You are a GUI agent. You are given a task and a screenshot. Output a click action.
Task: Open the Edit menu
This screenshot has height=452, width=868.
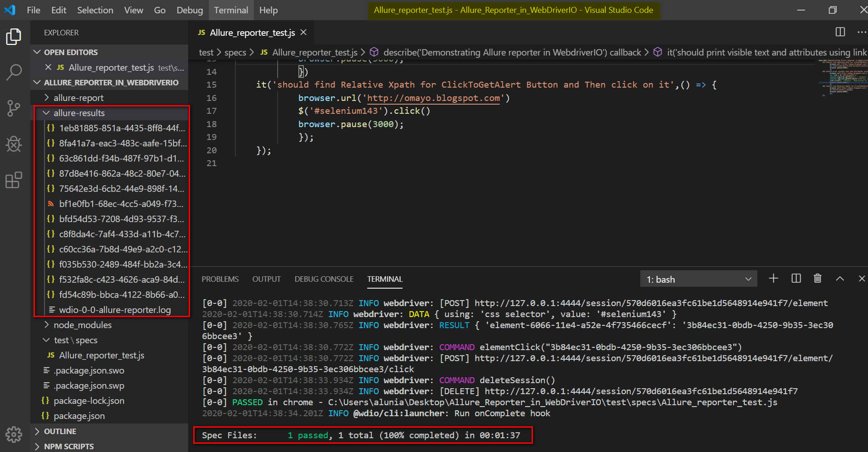click(59, 10)
